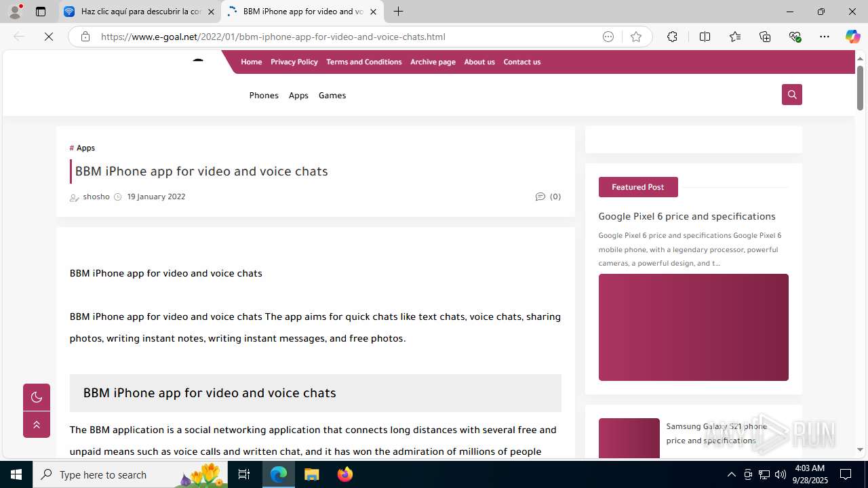This screenshot has height=488, width=868.
Task: Jump to top with double-arrow button
Action: click(37, 425)
